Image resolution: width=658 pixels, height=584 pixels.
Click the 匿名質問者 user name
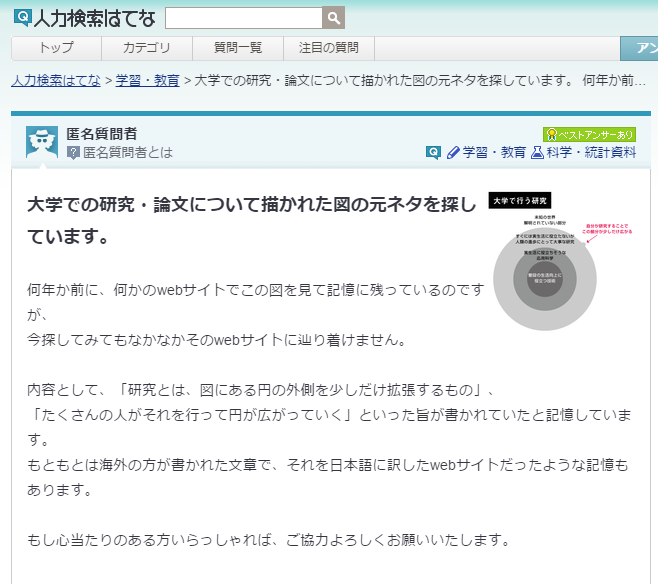coord(102,134)
